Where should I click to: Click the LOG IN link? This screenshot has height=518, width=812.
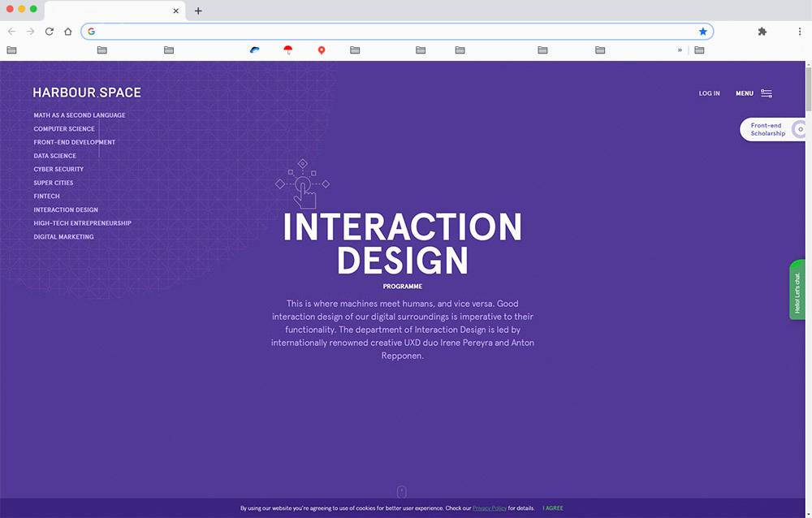pos(710,93)
